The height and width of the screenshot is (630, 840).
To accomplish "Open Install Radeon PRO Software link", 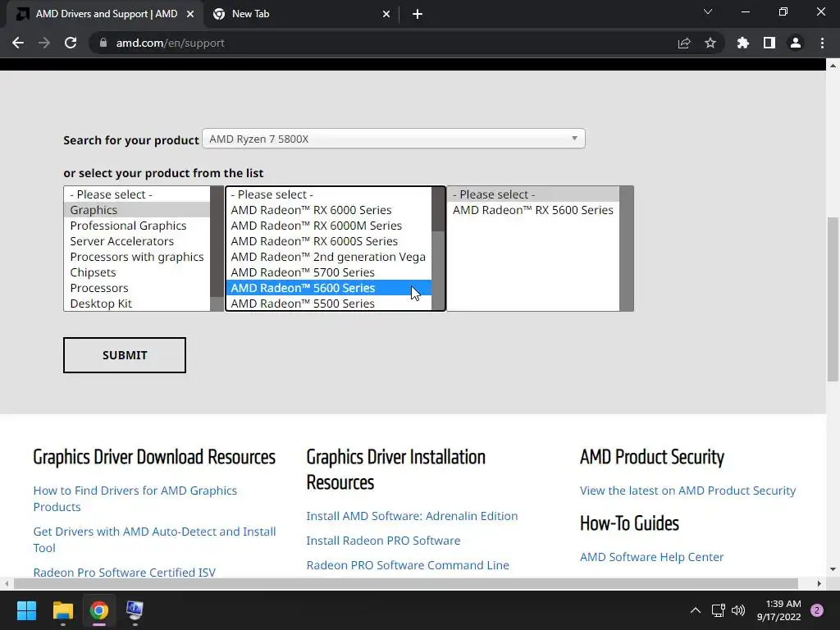I will pyautogui.click(x=383, y=541).
